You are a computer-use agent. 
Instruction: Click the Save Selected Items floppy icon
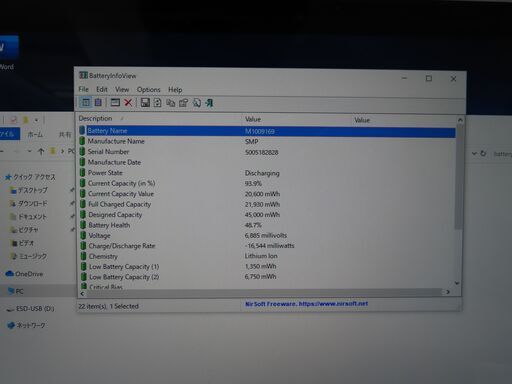pos(145,102)
